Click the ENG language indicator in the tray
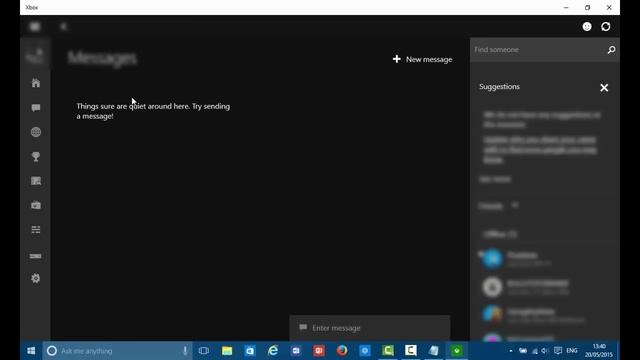Image resolution: width=640 pixels, height=360 pixels. [x=572, y=351]
